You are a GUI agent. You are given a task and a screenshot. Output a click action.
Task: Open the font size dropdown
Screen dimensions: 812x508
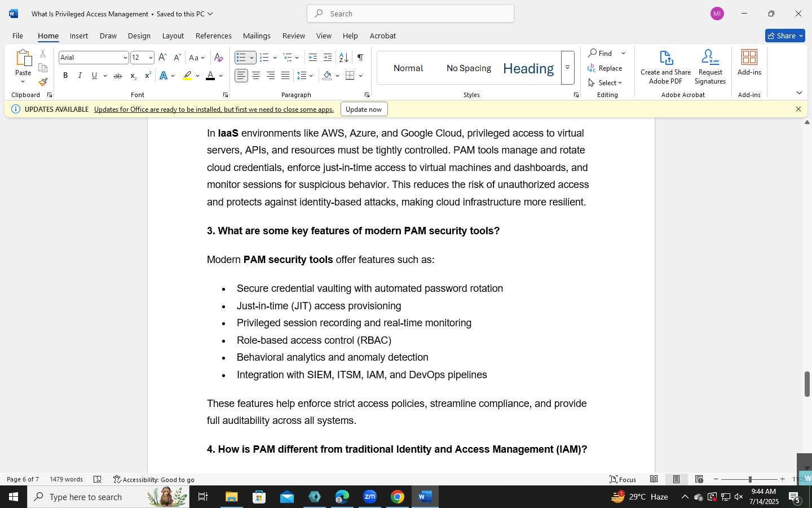tap(150, 58)
